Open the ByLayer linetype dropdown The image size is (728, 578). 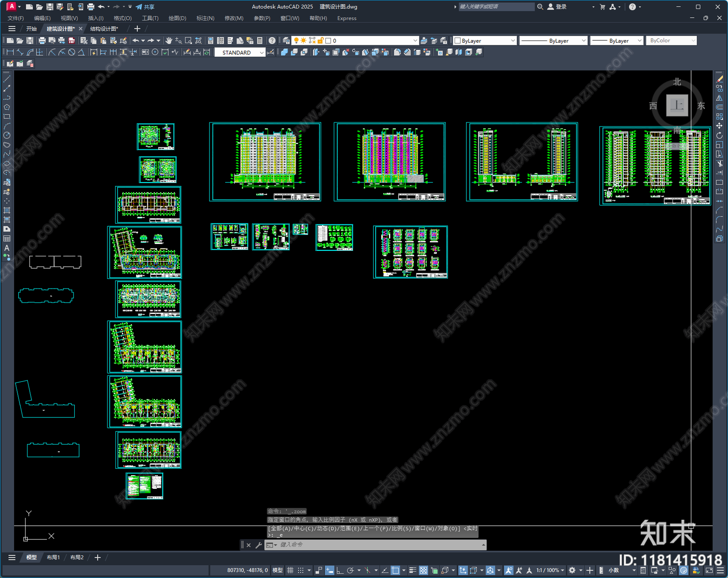tap(583, 41)
